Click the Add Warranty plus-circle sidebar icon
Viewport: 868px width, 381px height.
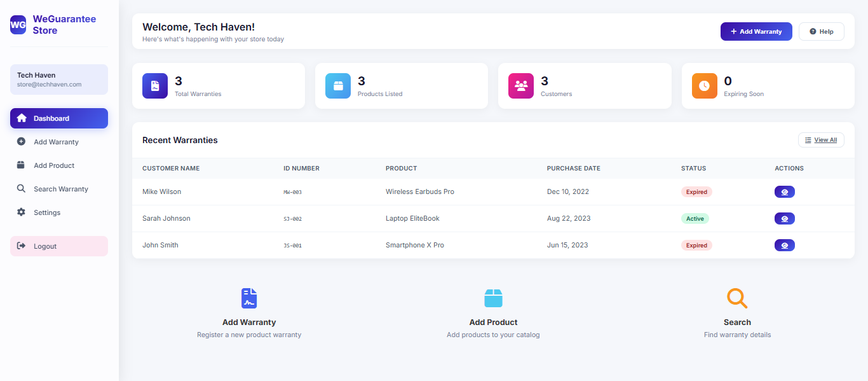click(21, 142)
